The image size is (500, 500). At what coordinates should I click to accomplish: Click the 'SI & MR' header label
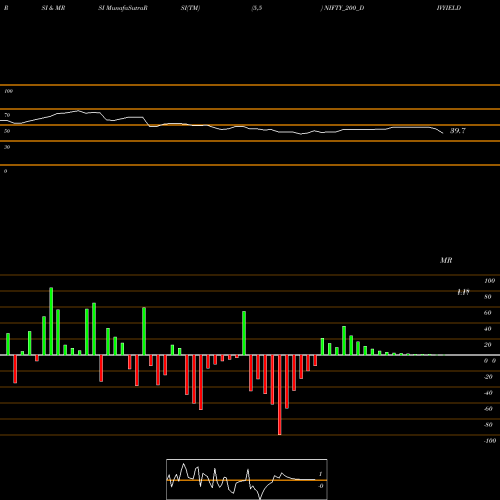(53, 8)
